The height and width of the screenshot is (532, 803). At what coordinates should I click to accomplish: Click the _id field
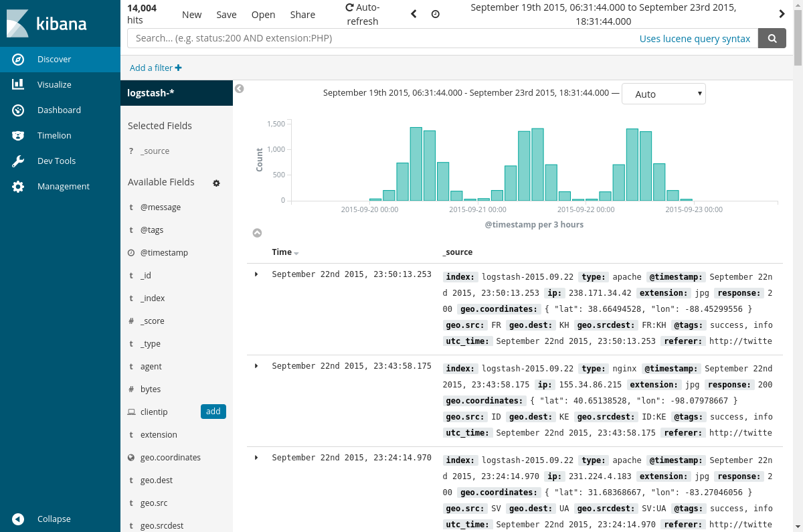click(x=145, y=276)
